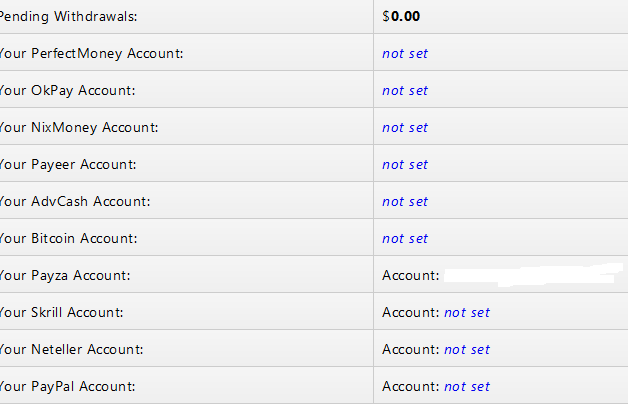Open the Bitcoin account 'not set' link
This screenshot has width=628, height=415.
[405, 239]
